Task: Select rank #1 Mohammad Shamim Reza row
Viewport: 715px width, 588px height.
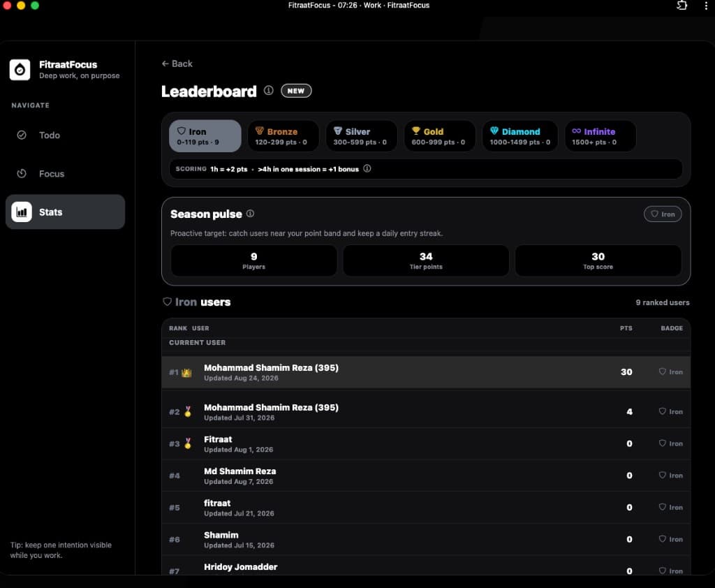Action: click(426, 372)
